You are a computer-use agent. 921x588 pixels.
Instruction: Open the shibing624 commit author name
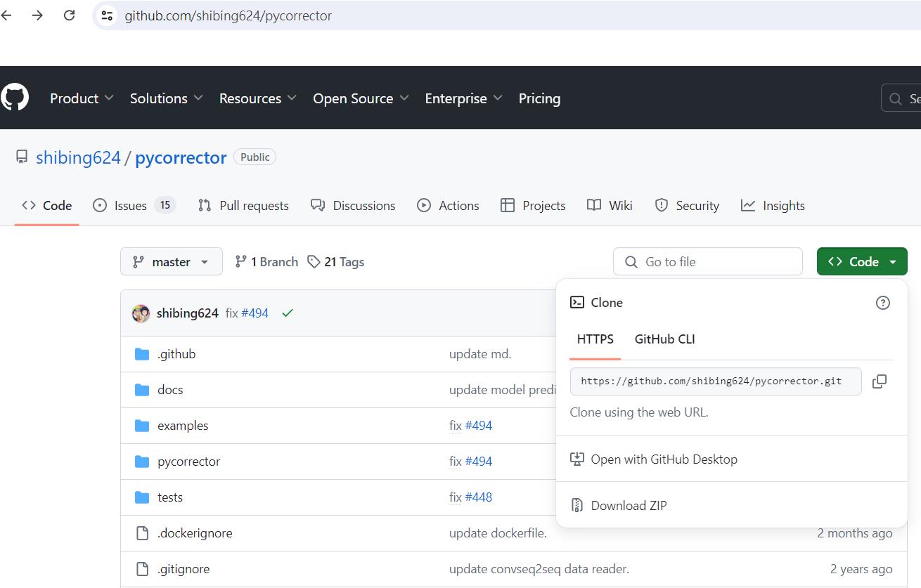pos(188,313)
